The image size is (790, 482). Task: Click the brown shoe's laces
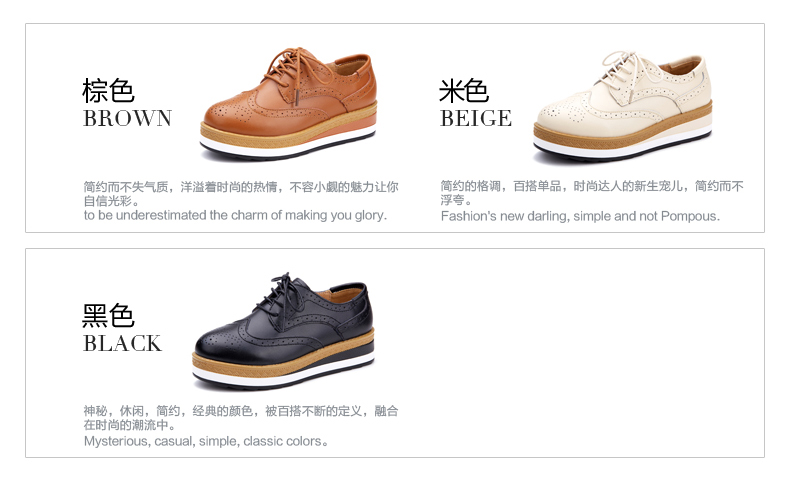click(x=296, y=70)
